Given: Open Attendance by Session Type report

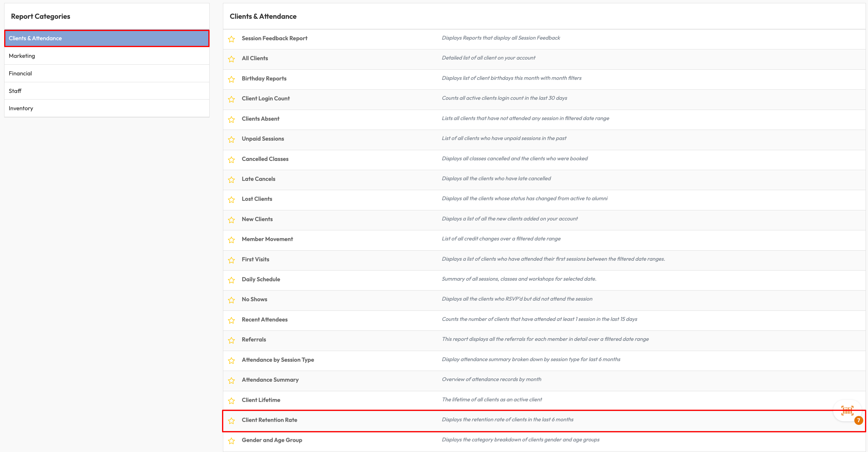Looking at the screenshot, I should click(x=278, y=360).
